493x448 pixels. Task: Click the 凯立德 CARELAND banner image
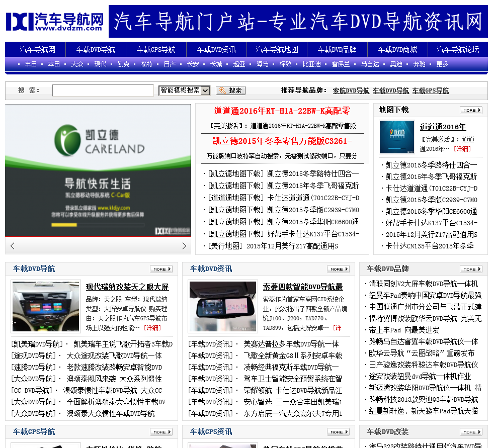click(x=98, y=170)
